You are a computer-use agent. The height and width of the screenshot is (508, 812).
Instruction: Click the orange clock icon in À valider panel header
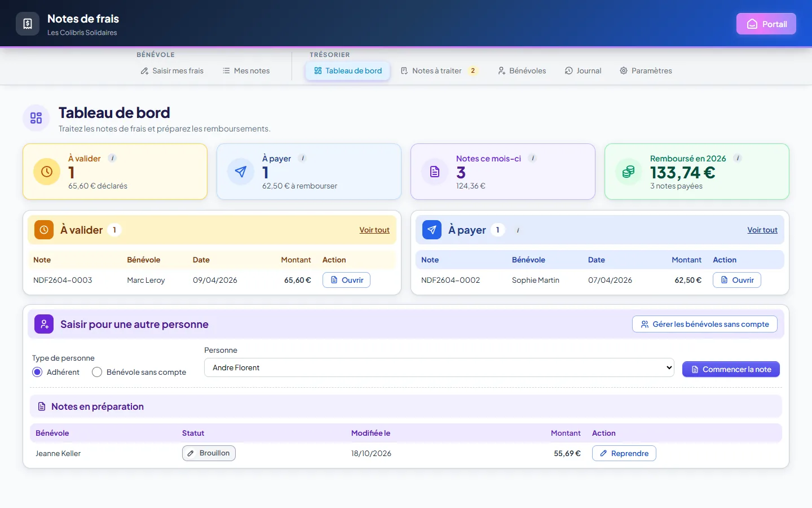pos(44,230)
